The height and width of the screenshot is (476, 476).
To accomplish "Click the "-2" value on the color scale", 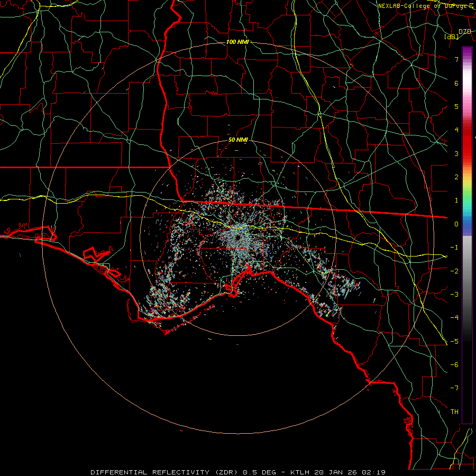I will click(454, 271).
